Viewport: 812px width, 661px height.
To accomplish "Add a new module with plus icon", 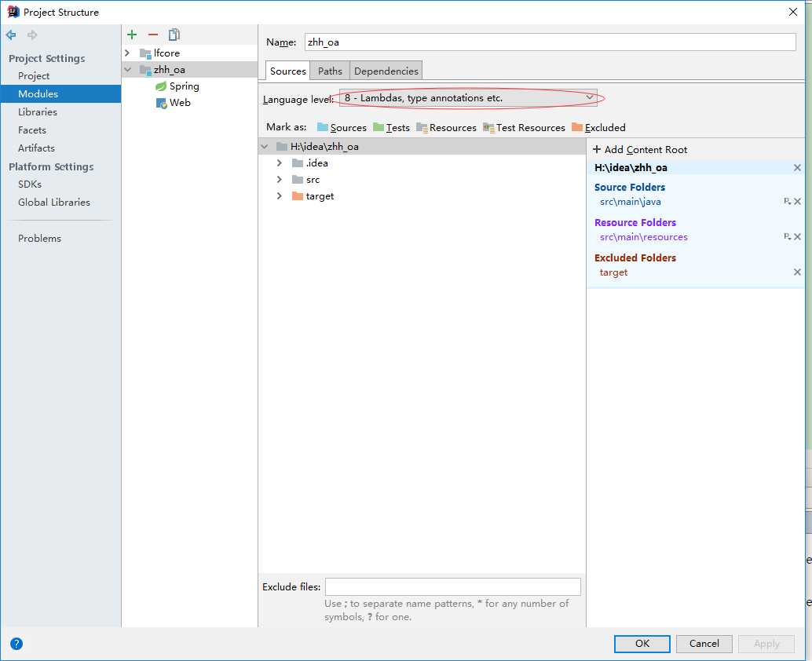I will (132, 35).
